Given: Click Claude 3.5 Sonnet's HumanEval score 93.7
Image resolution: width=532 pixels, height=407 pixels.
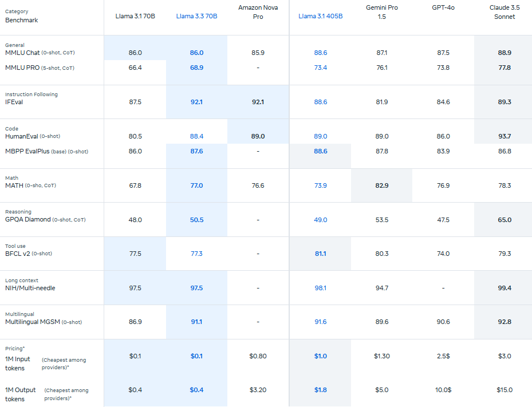Looking at the screenshot, I should (x=505, y=136).
